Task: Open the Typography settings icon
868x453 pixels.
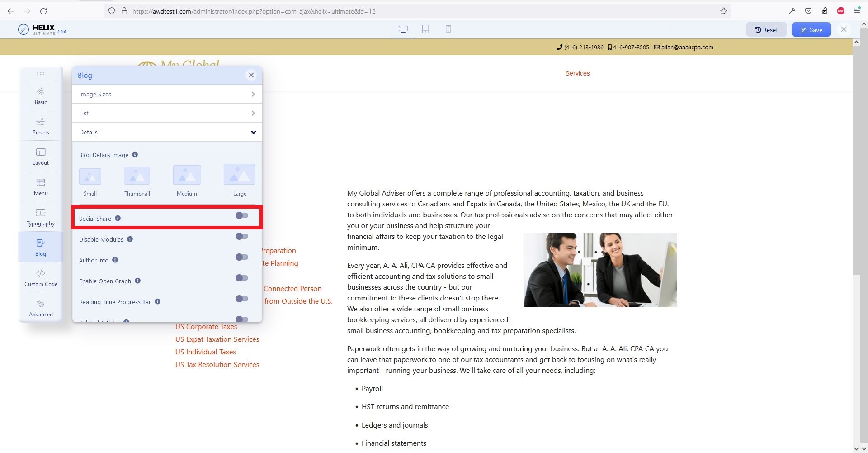Action: (x=41, y=213)
